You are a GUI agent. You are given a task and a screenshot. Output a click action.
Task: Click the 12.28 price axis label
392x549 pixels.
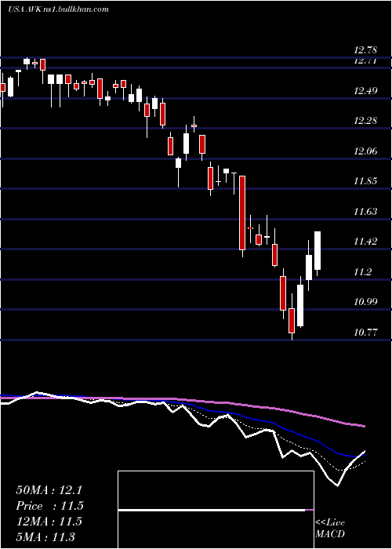(366, 121)
